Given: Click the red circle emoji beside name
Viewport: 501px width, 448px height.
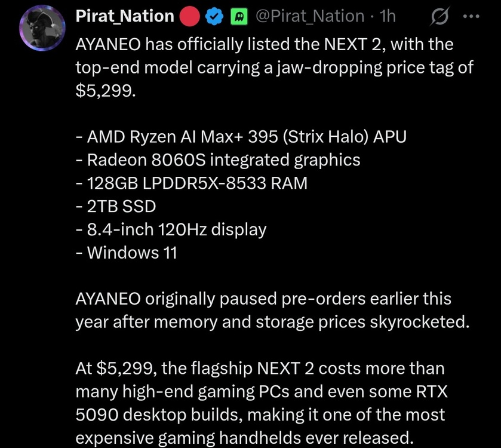Looking at the screenshot, I should pos(190,17).
